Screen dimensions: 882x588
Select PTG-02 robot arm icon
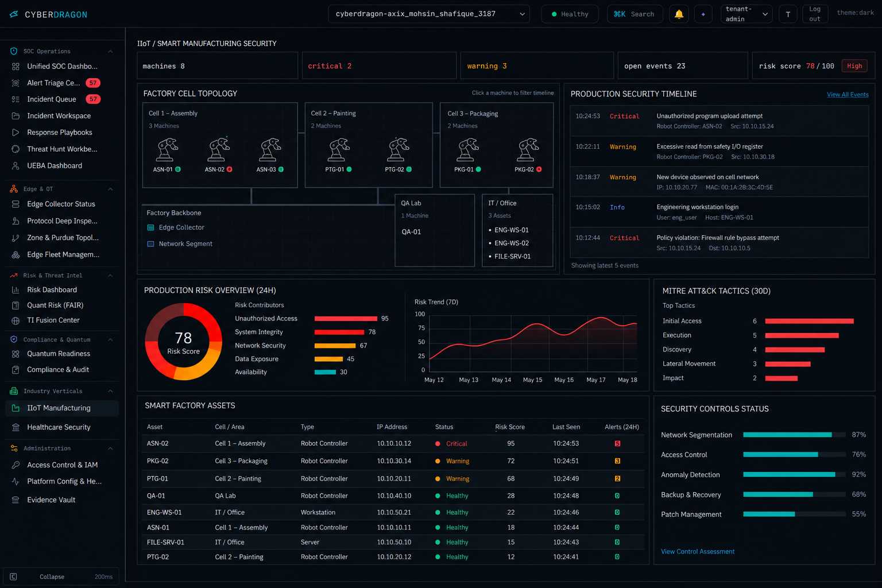(399, 149)
